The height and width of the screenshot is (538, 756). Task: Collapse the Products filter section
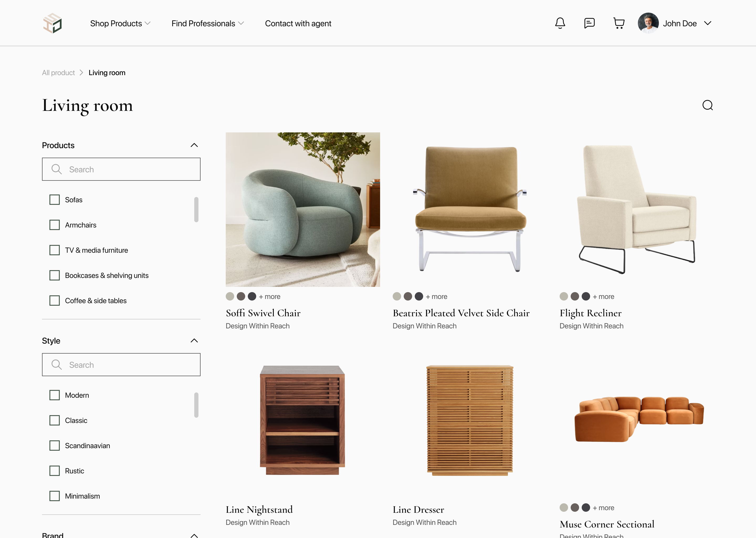(x=194, y=145)
